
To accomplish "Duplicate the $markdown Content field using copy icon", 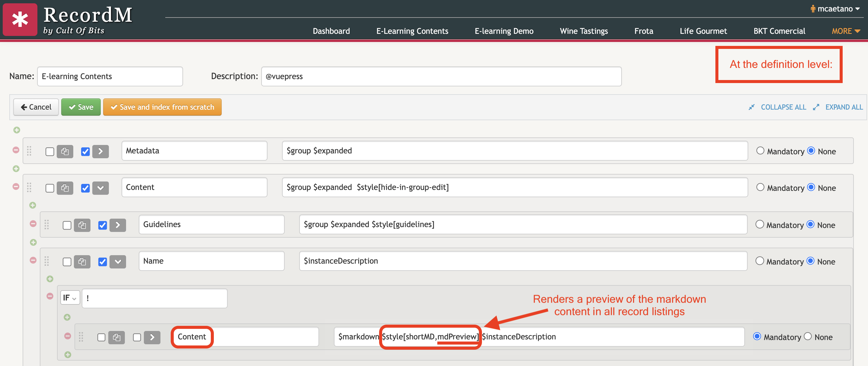I will tap(117, 337).
